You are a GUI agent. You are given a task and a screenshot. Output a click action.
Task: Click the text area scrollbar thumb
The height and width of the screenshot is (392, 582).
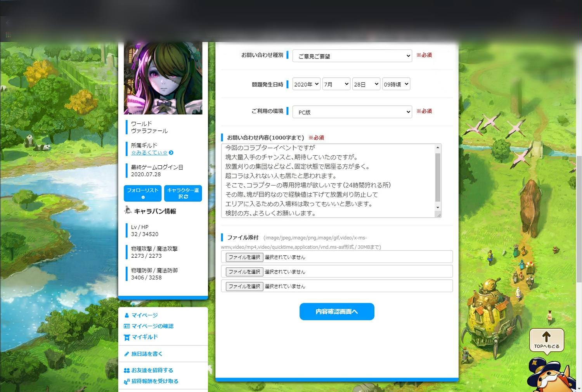[438, 177]
